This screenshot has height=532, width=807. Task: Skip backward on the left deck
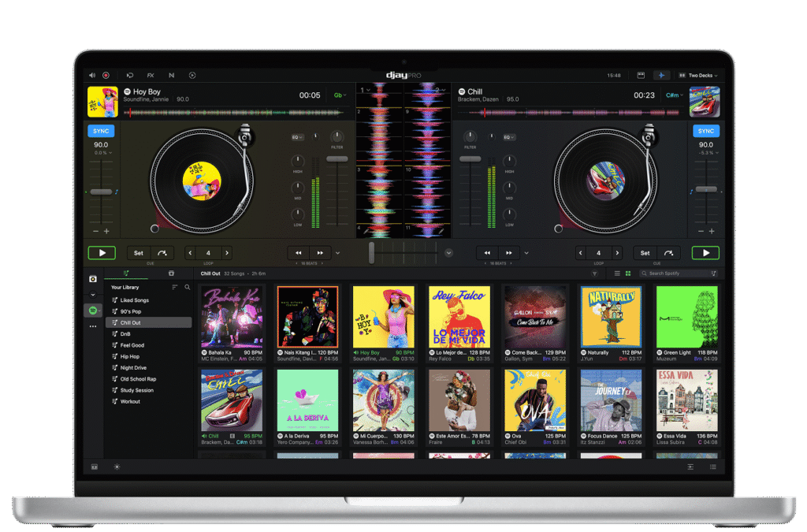coord(298,253)
